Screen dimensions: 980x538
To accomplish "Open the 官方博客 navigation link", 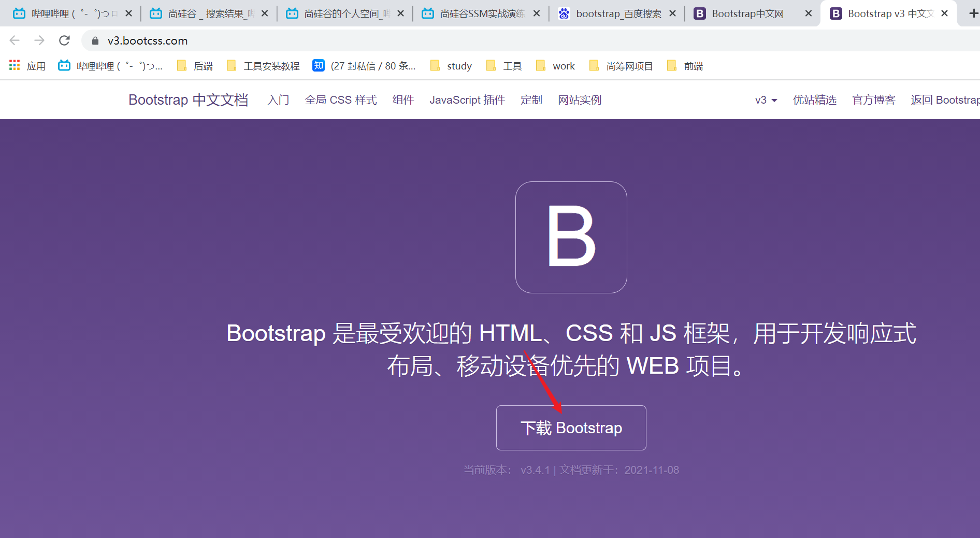I will pyautogui.click(x=874, y=100).
